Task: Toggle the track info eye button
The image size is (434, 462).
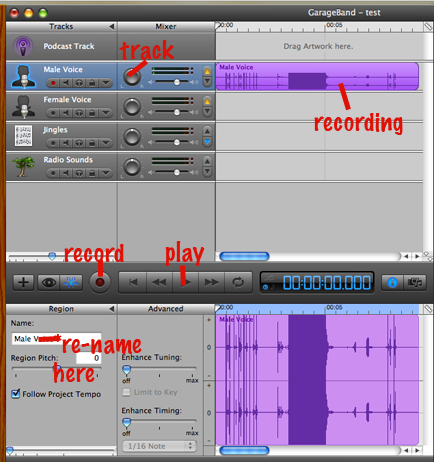Action: [49, 283]
